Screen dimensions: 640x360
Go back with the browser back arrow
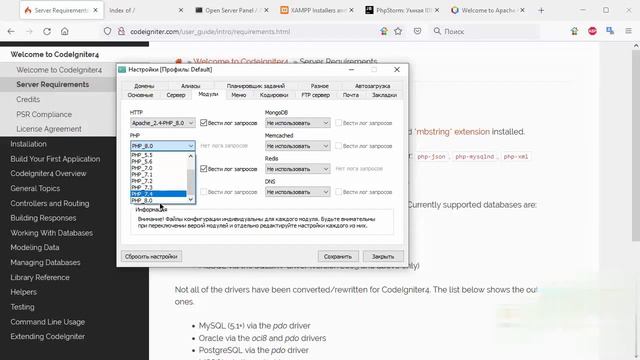[x=11, y=31]
